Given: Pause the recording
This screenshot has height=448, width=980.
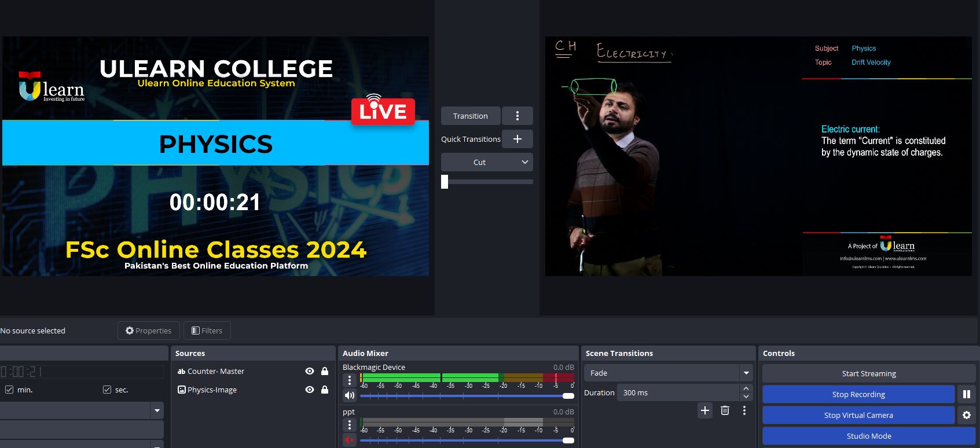Looking at the screenshot, I should (x=967, y=394).
